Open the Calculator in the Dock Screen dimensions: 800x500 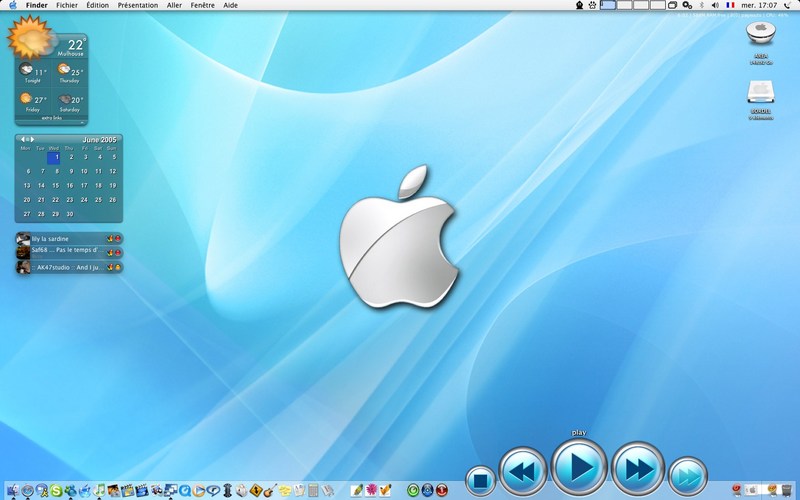coord(313,491)
